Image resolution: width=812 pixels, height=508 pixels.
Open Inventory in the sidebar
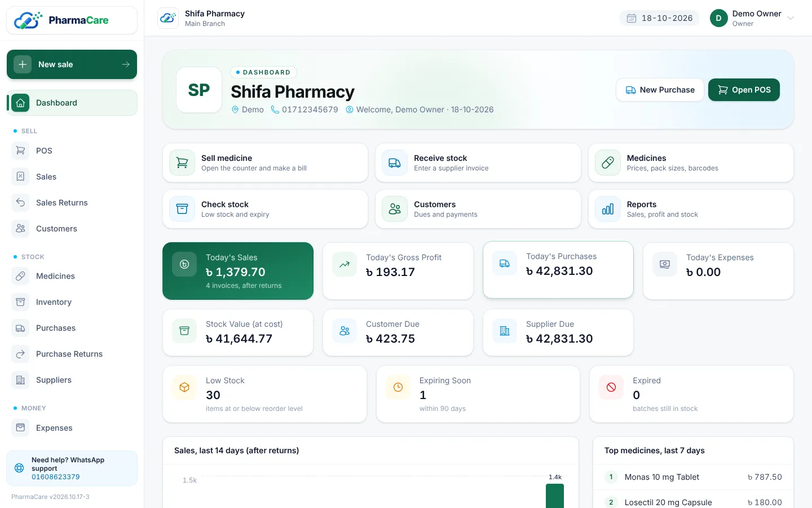pyautogui.click(x=72, y=302)
